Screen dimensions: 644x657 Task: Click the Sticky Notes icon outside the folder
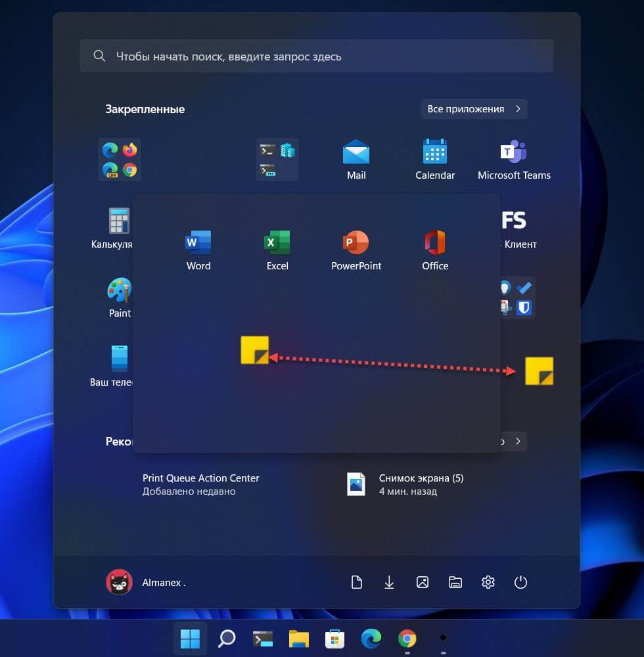(540, 371)
